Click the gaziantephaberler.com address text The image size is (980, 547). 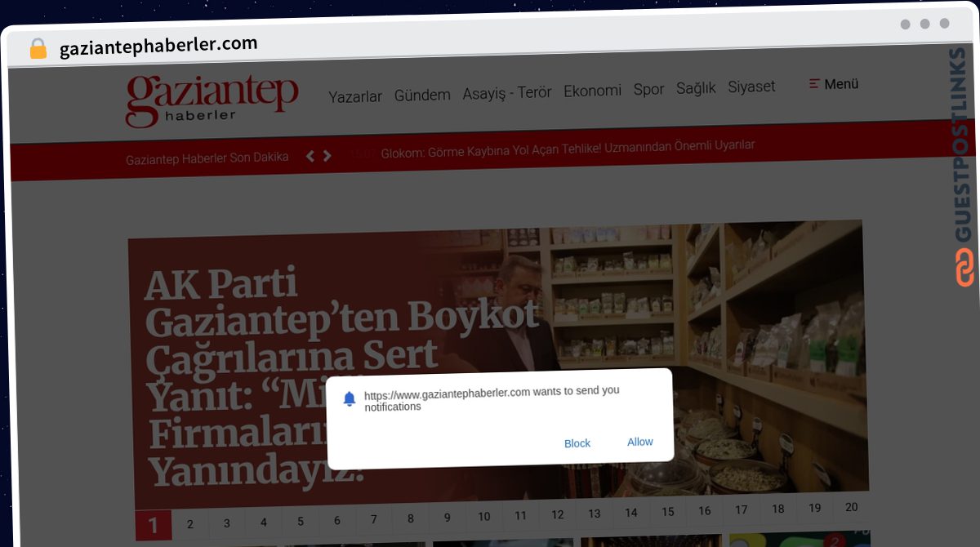tap(158, 47)
